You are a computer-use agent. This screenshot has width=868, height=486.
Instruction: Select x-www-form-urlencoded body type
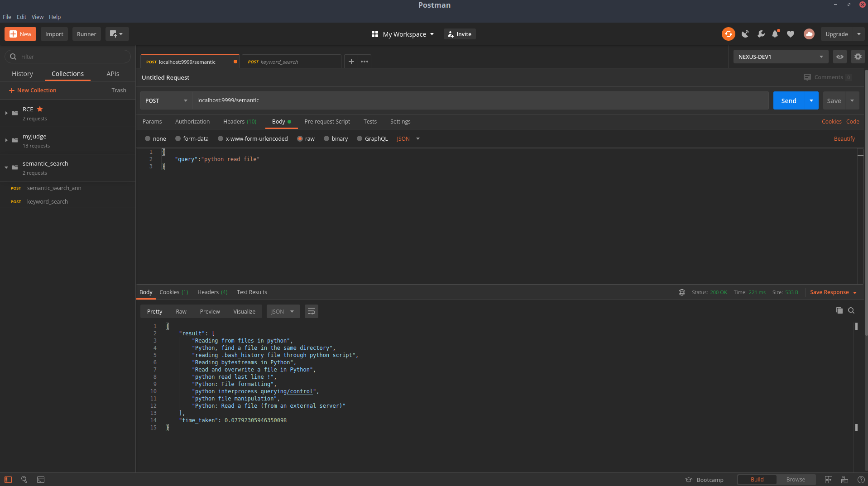(221, 139)
